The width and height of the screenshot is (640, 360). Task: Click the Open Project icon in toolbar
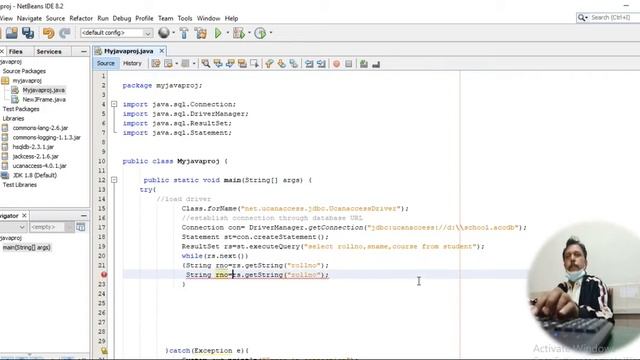point(11,33)
